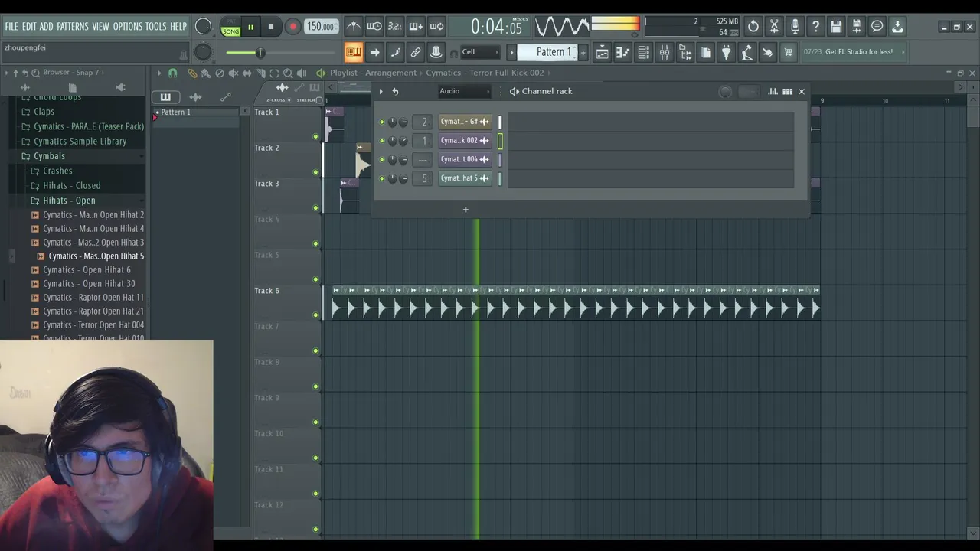Viewport: 980px width, 551px height.
Task: Open the PATTERNS menu
Action: [73, 27]
